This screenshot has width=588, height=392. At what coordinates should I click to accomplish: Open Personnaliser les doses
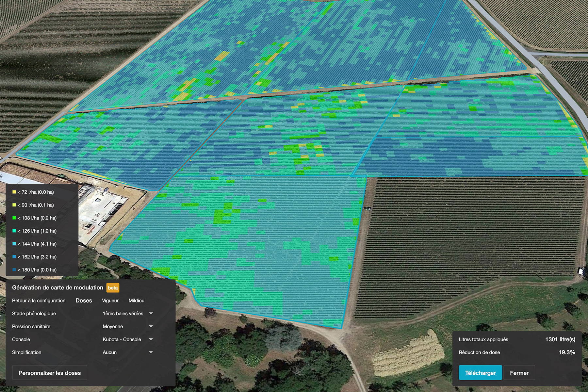pyautogui.click(x=50, y=373)
